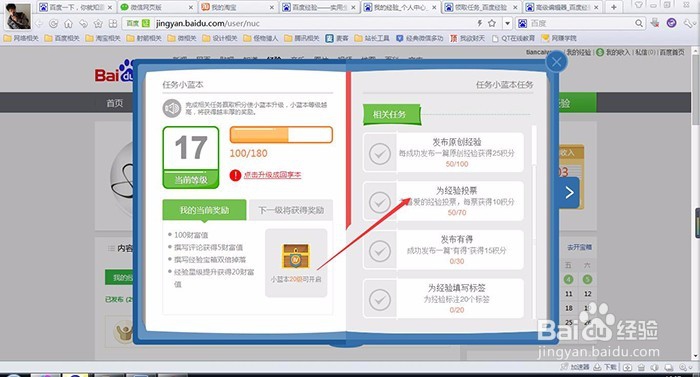Open the 为经验投票 task title
This screenshot has width=700, height=377.
(457, 191)
